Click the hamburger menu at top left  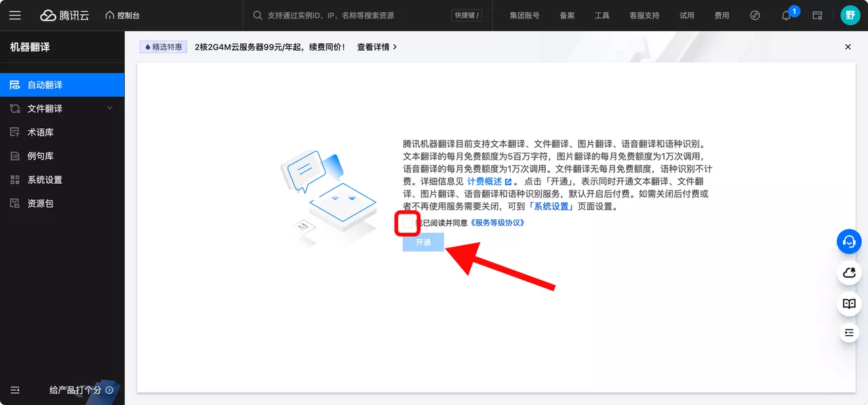click(15, 15)
